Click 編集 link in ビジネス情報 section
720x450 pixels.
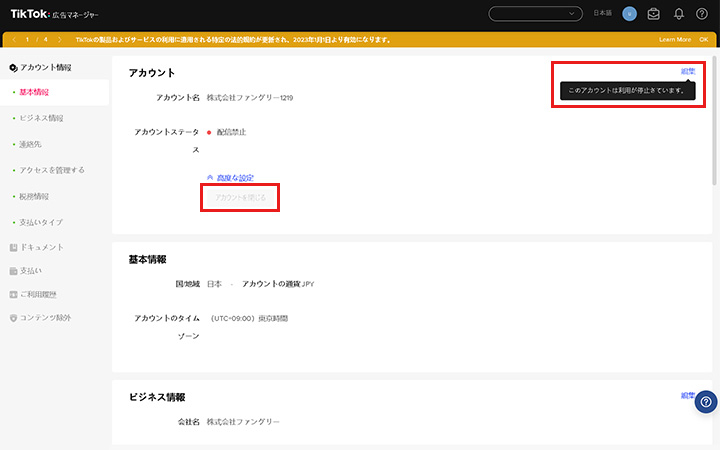687,395
